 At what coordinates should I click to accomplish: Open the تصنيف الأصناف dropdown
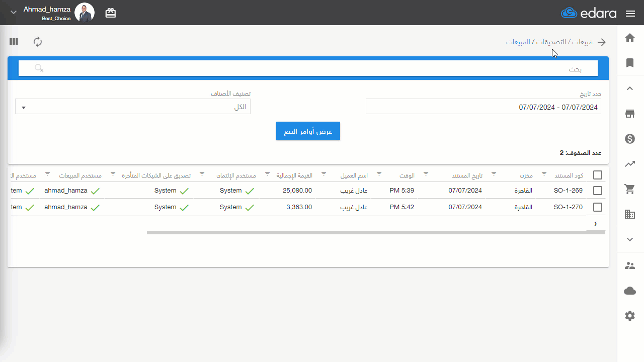coord(133,107)
